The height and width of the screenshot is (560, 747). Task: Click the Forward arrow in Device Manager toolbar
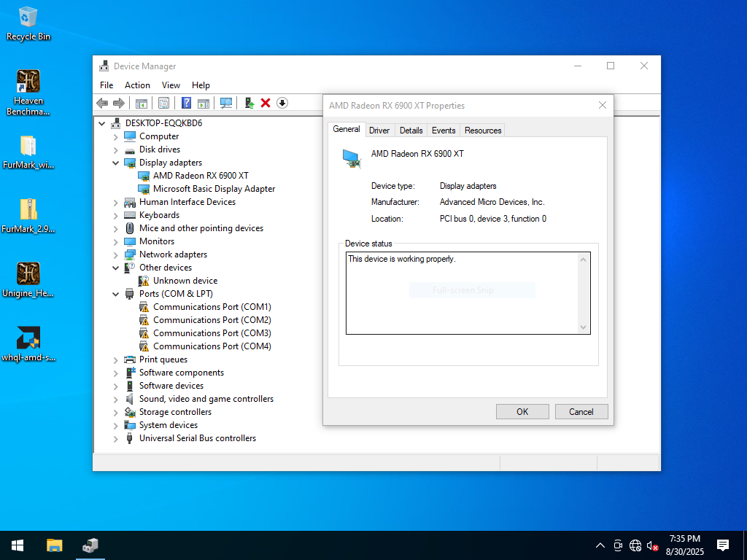119,103
